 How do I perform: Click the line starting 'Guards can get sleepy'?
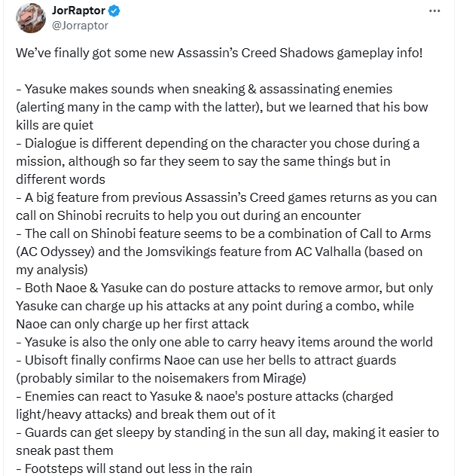click(x=227, y=432)
